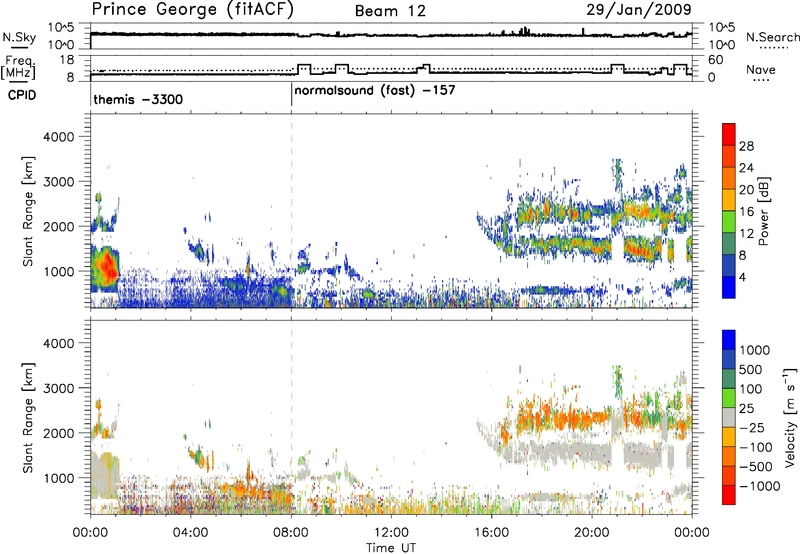Click the 'Slant Range [km]' label of the power panel
This screenshot has height=554, width=800.
[x=28, y=211]
